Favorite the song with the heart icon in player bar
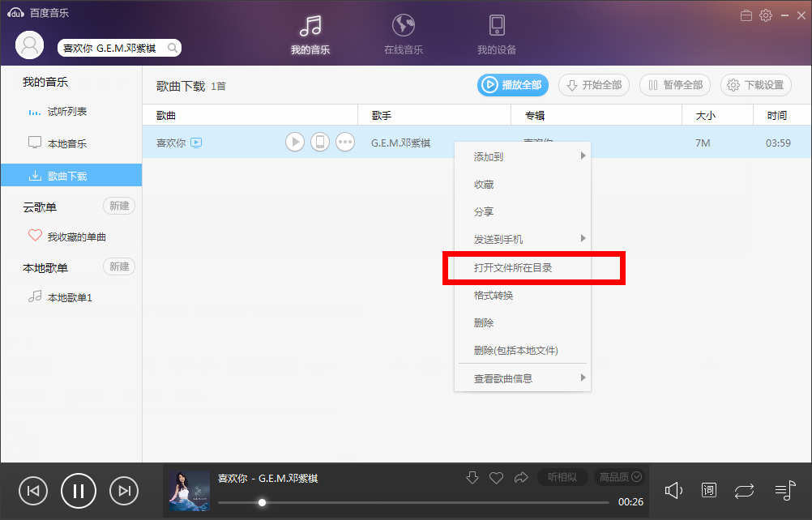Screen dimensions: 812x520 496,478
